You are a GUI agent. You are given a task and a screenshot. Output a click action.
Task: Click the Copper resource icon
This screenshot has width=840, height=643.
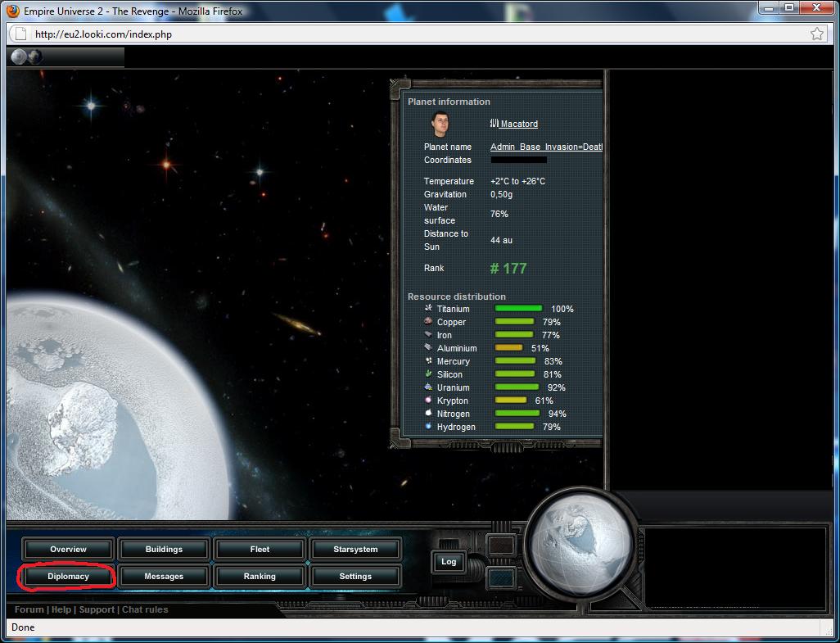tap(428, 321)
